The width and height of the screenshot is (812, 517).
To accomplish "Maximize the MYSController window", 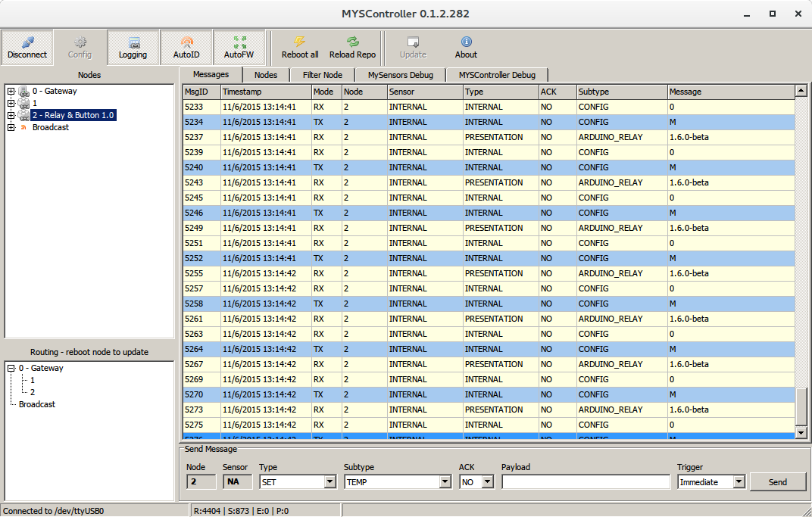I will tap(772, 14).
